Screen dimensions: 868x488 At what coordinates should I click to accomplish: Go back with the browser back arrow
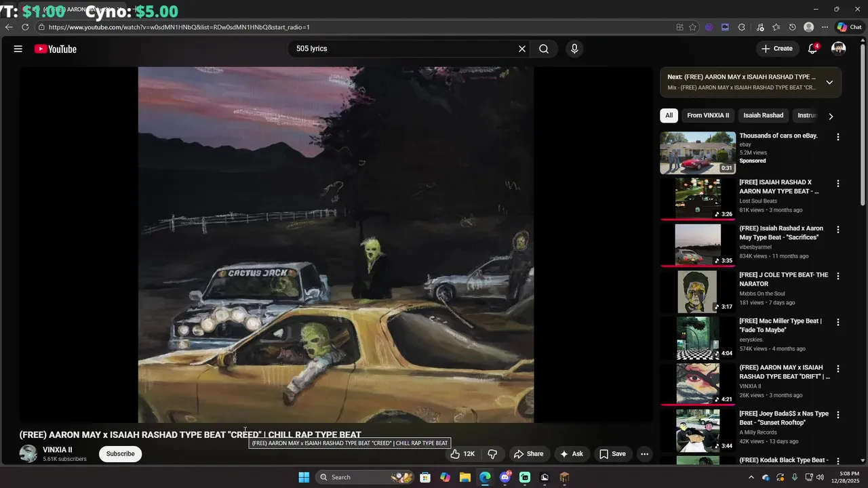click(x=9, y=27)
